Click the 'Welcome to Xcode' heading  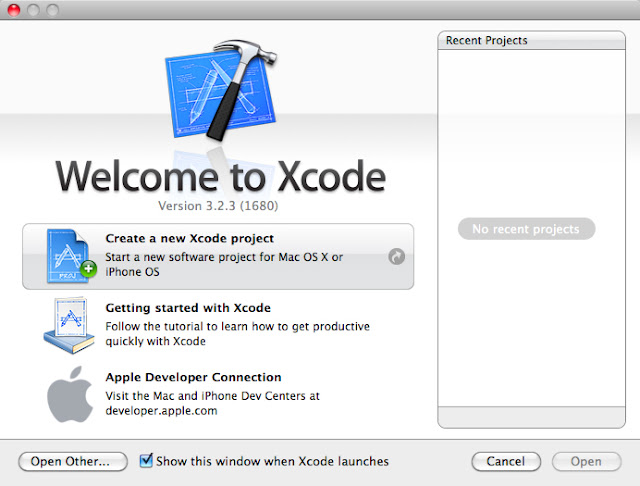[220, 176]
